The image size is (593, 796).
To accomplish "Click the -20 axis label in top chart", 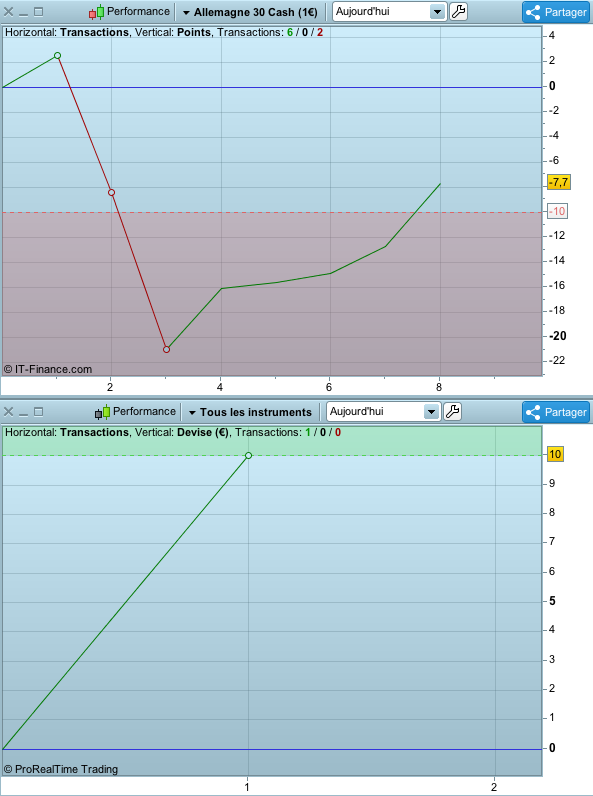I will pyautogui.click(x=557, y=336).
